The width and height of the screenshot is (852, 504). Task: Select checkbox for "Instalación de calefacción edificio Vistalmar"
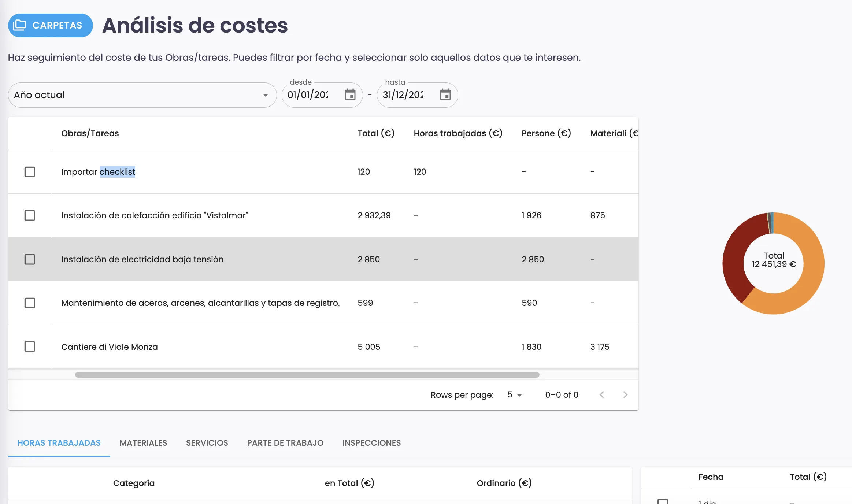pyautogui.click(x=30, y=215)
